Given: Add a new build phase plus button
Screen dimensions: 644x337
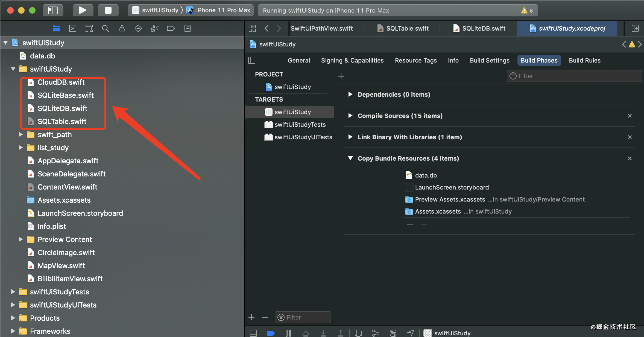Looking at the screenshot, I should tap(341, 76).
